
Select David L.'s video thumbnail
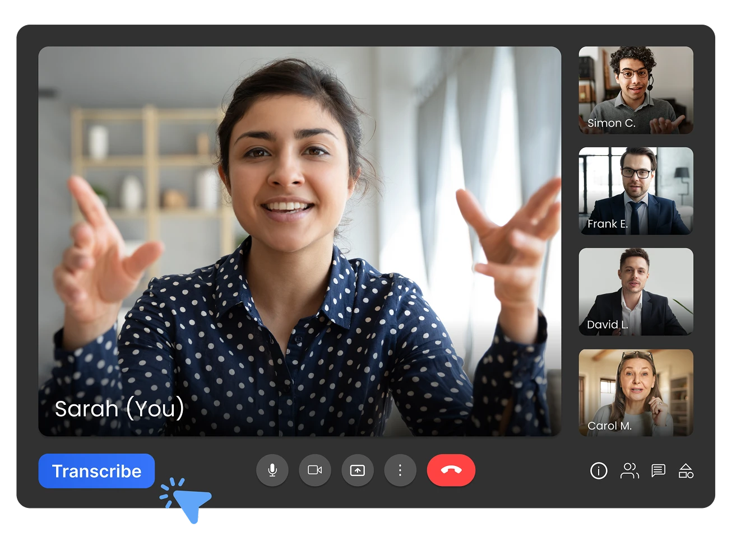tap(635, 292)
